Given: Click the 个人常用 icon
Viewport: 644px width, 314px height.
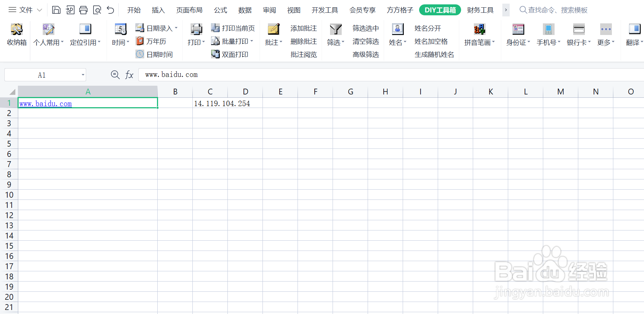Looking at the screenshot, I should 48,29.
